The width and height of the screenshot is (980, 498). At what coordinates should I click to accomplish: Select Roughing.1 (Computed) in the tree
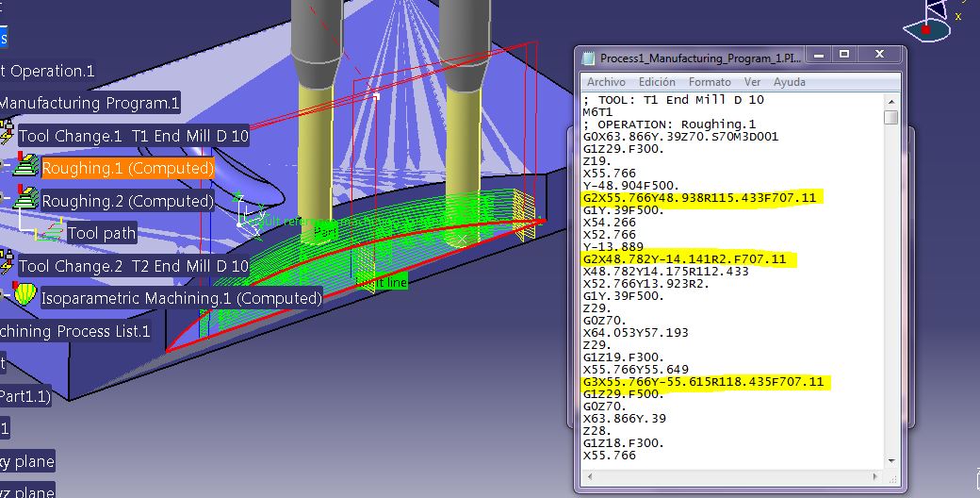[127, 169]
